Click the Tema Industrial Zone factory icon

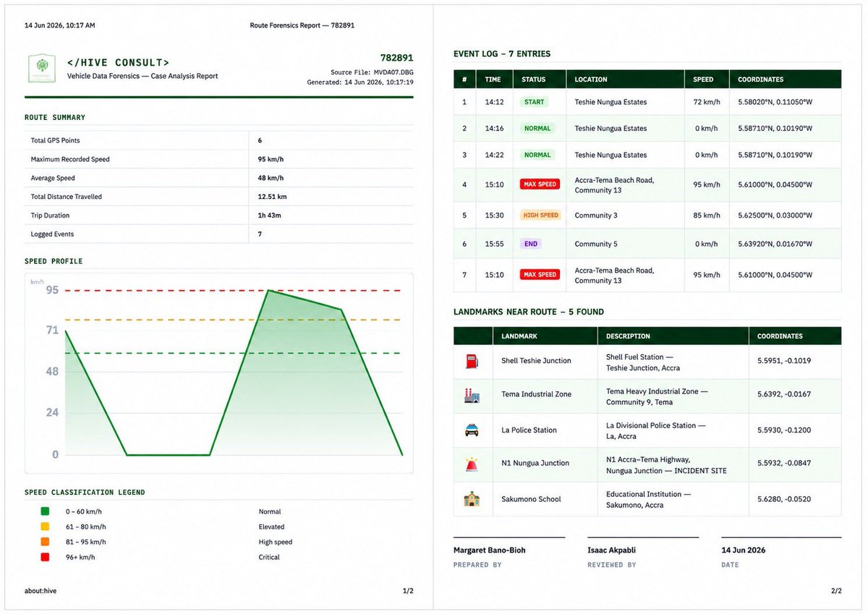pos(472,395)
